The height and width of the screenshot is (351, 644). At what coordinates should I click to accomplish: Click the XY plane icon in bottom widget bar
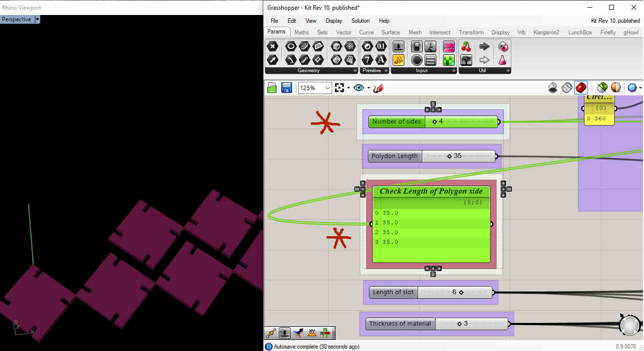tap(312, 333)
